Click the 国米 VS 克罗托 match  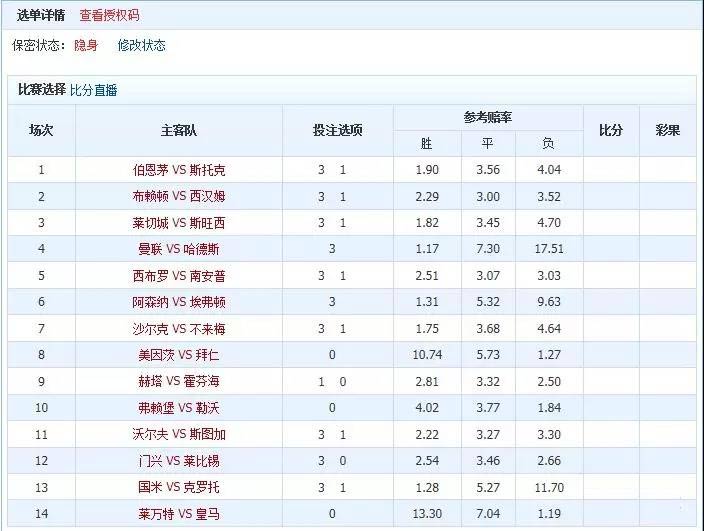pyautogui.click(x=179, y=487)
